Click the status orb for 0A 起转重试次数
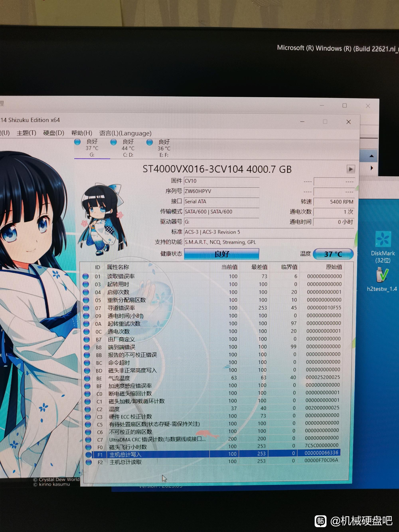This screenshot has width=399, height=532. (x=86, y=324)
